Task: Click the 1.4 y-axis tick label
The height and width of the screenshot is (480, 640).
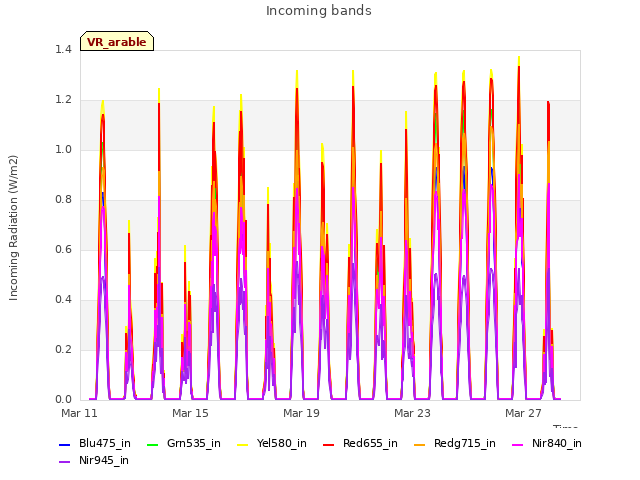Action: [63, 50]
